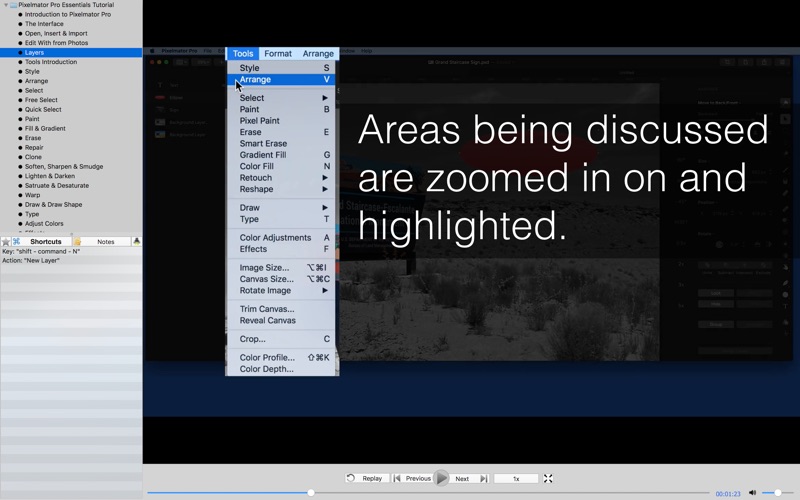This screenshot has width=800, height=500.
Task: Collapse the Pixelmator Pro Essentials Tutorial tree
Action: click(6, 5)
